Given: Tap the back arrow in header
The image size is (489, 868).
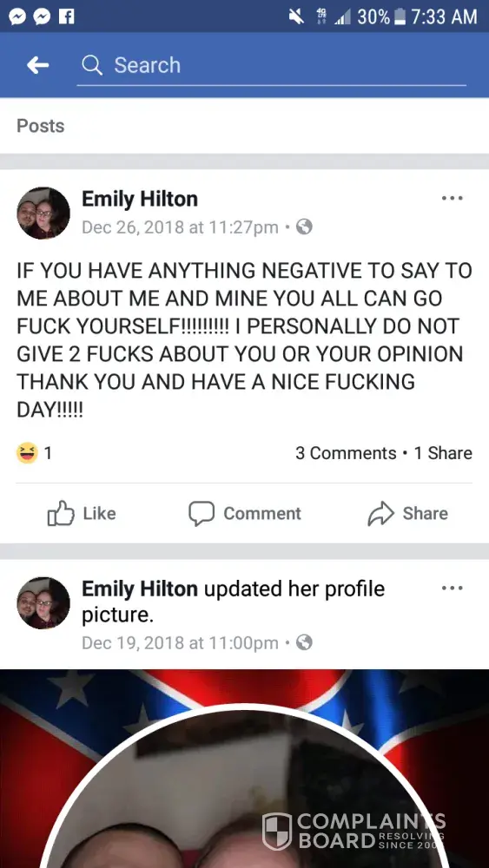Looking at the screenshot, I should [37, 65].
